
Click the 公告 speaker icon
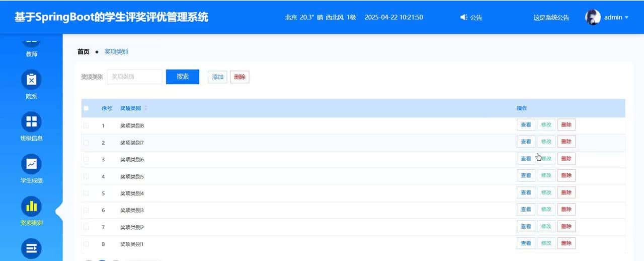click(464, 17)
